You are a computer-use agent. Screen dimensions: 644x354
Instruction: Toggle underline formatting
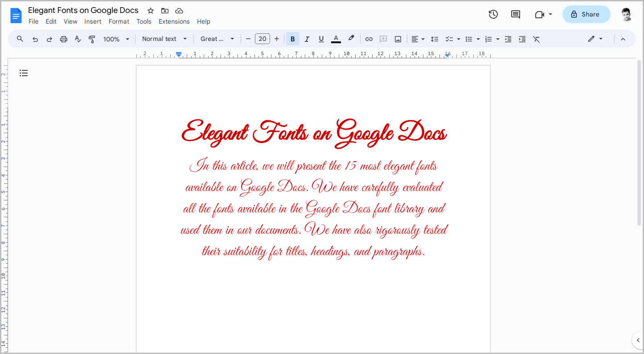click(321, 39)
